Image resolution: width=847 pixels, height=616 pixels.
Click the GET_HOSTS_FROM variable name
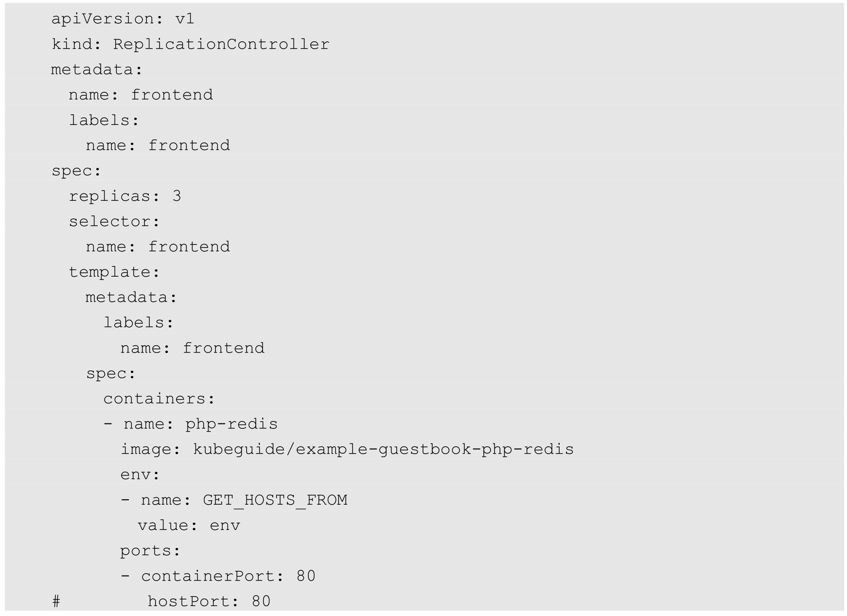[x=275, y=500]
